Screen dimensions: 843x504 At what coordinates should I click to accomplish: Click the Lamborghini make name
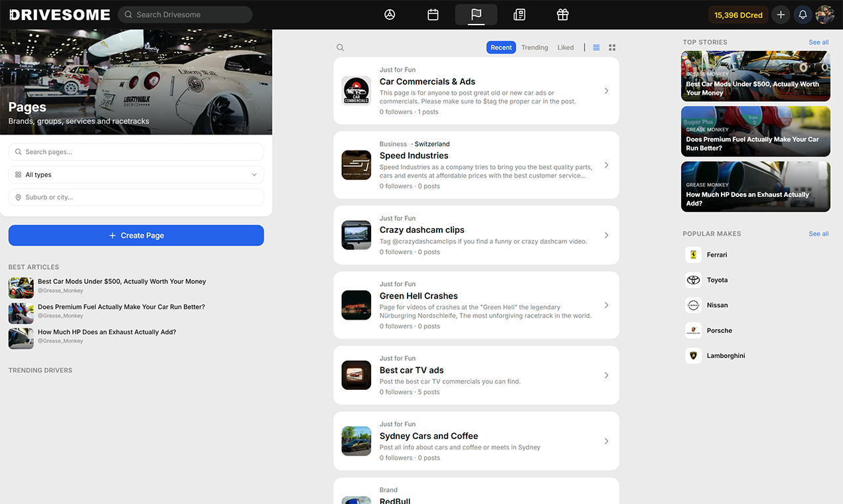(726, 356)
